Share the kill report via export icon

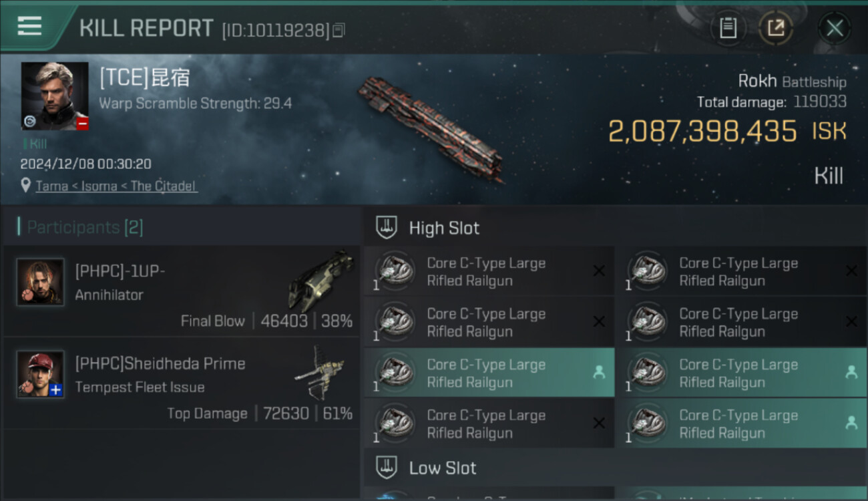[775, 28]
